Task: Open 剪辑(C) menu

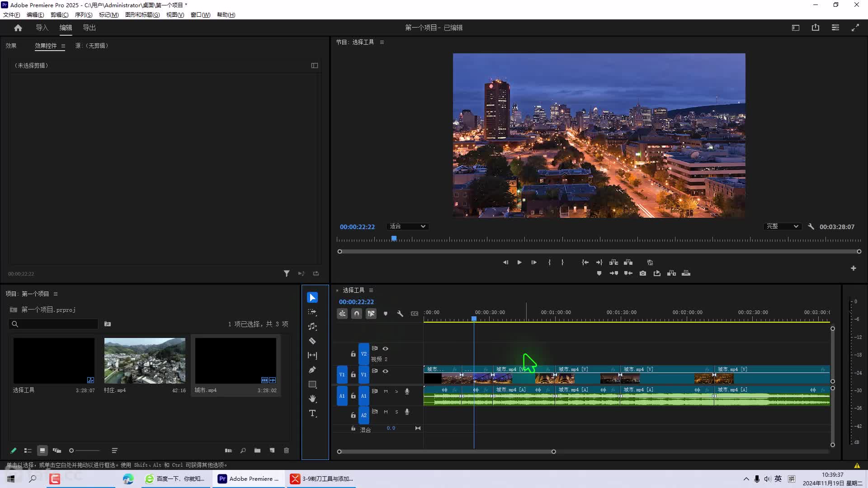Action: pyautogui.click(x=59, y=14)
